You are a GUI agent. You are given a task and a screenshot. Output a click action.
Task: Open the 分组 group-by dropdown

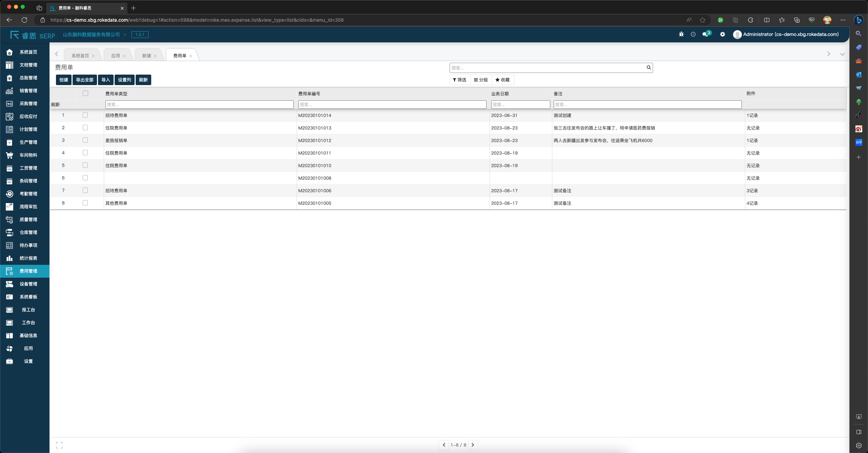coord(481,80)
